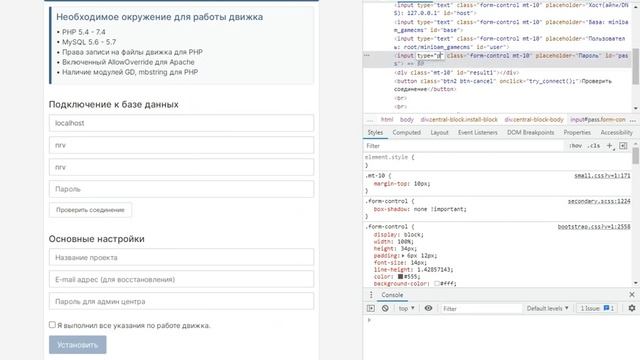Show more breadcrumbs on the right end
Image resolution: width=640 pixels, height=360 pixels.
[x=633, y=120]
